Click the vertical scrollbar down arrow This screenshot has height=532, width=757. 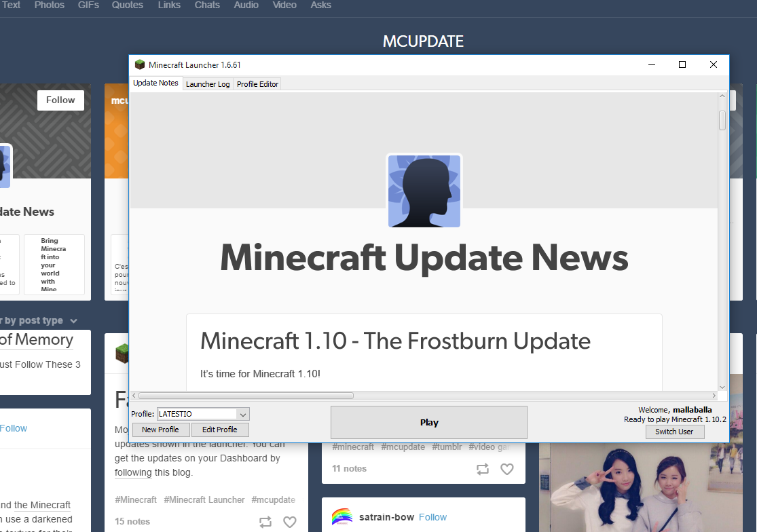pos(722,387)
